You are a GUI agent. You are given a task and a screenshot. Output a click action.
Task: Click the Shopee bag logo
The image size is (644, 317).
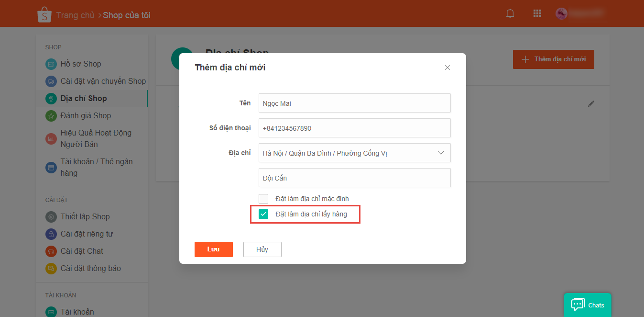click(x=44, y=13)
